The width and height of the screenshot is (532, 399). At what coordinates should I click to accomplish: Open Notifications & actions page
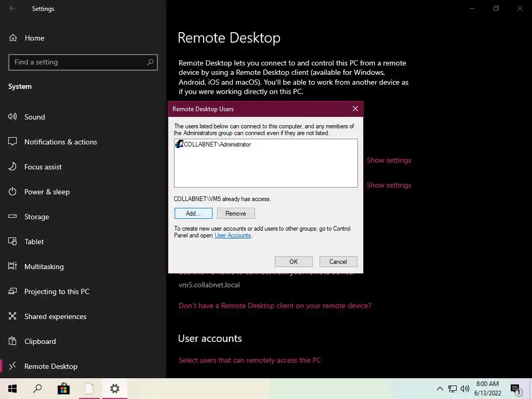tap(61, 142)
